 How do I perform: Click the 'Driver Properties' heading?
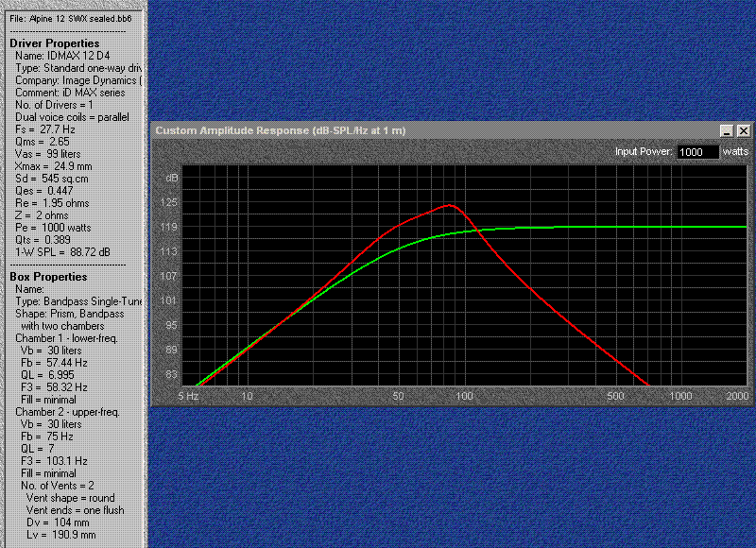(55, 43)
